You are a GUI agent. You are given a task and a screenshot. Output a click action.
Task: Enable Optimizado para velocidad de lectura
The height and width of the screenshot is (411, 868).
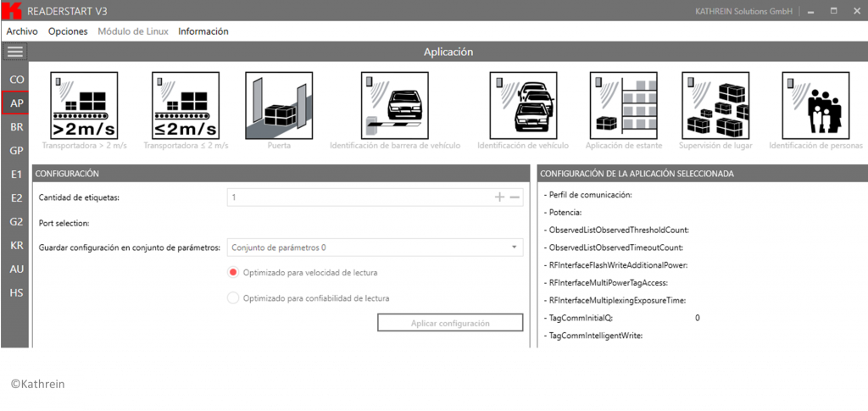234,273
